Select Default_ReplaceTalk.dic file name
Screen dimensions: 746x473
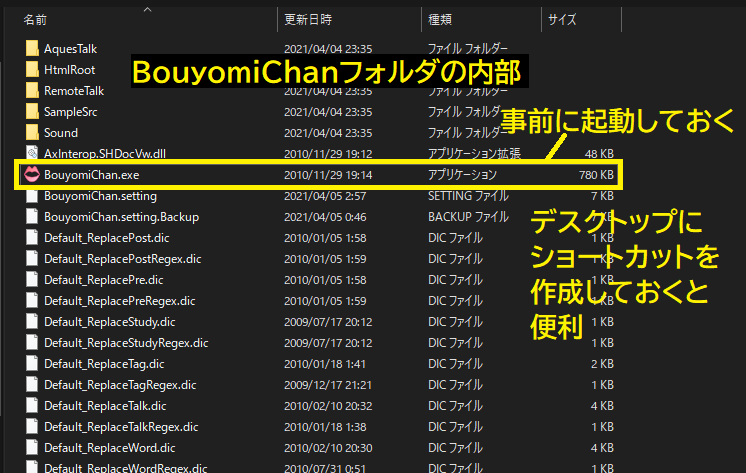[105, 405]
